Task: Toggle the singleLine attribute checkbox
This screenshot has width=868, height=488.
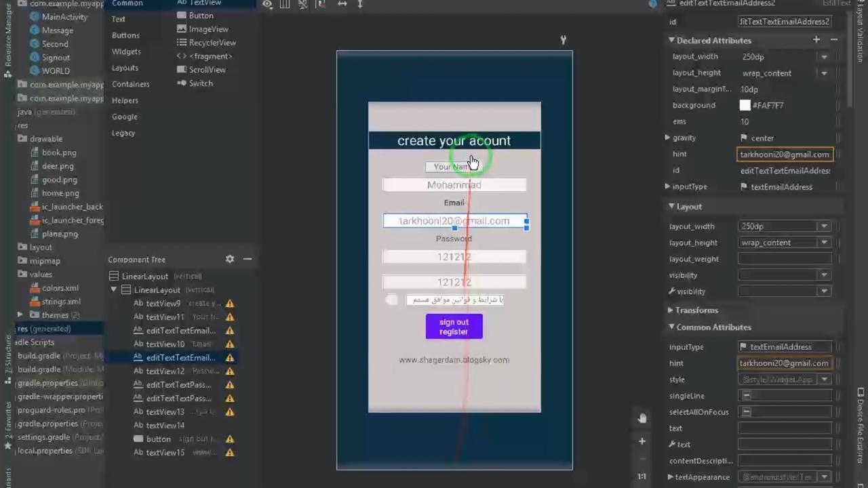Action: (x=747, y=396)
